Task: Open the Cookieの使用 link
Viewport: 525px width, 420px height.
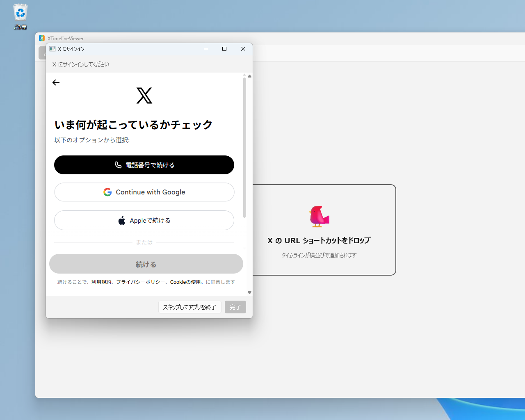Action: pyautogui.click(x=186, y=282)
